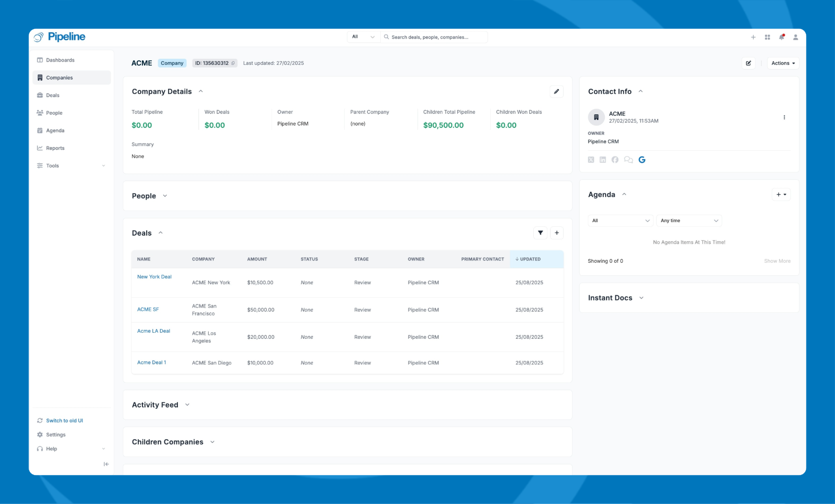Open the Any time dropdown

pos(689,221)
